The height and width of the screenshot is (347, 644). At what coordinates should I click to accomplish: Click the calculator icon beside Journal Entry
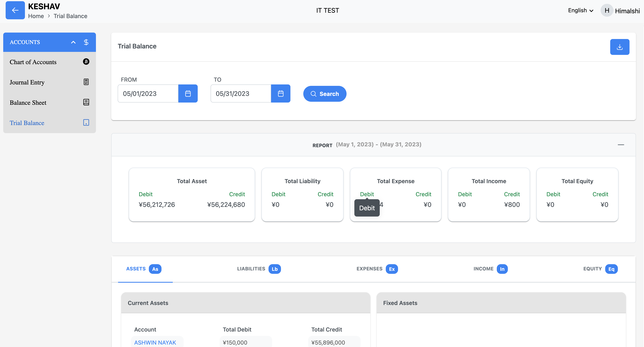click(86, 82)
